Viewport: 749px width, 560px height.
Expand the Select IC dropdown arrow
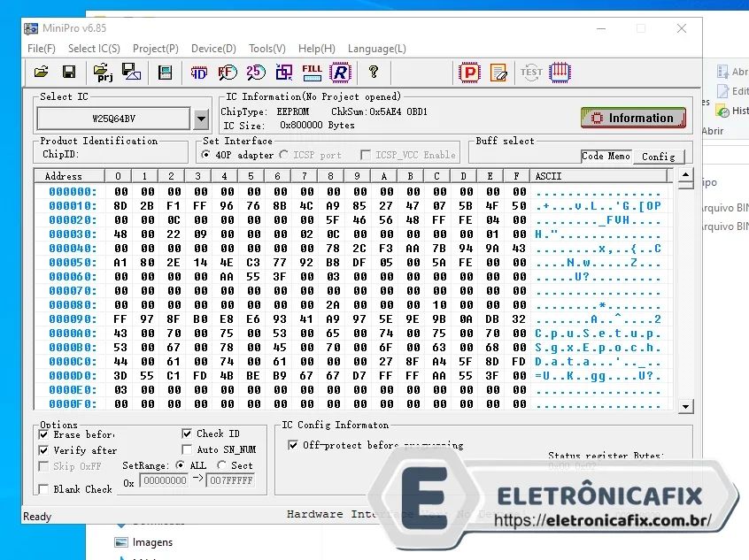(202, 119)
